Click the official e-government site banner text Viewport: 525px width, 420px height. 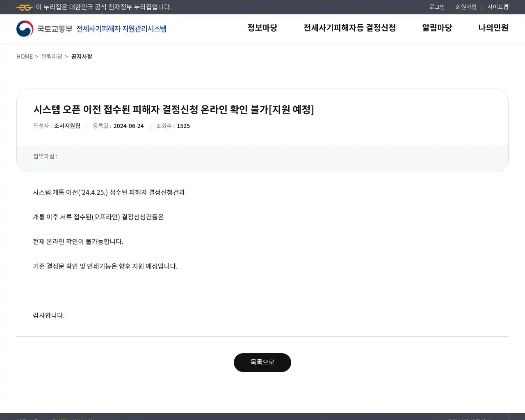104,7
